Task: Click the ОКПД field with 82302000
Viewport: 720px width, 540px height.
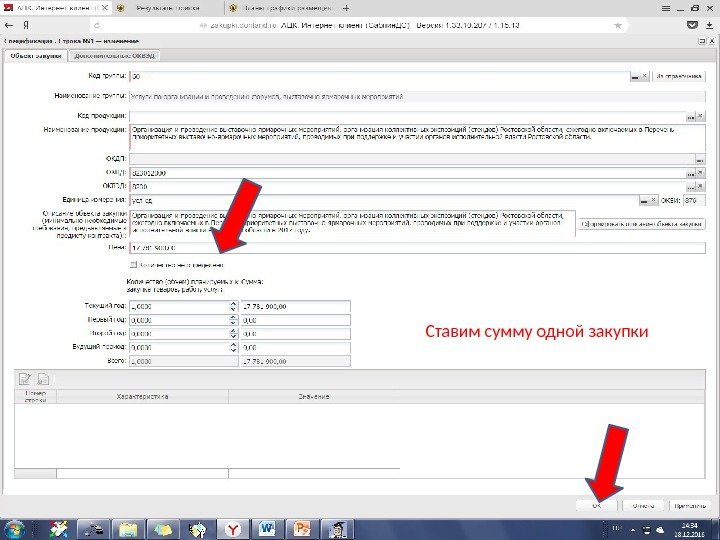Action: (x=407, y=173)
